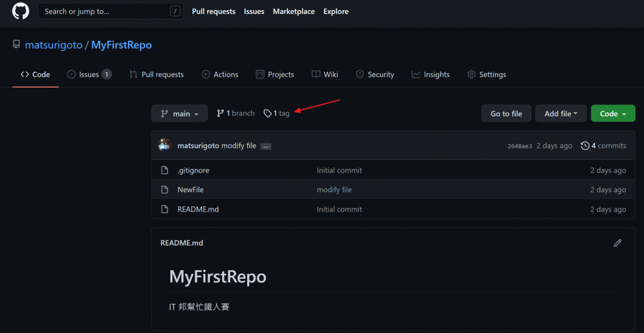Image resolution: width=644 pixels, height=333 pixels.
Task: Open matsurigoto author link in commit row
Action: pos(198,146)
